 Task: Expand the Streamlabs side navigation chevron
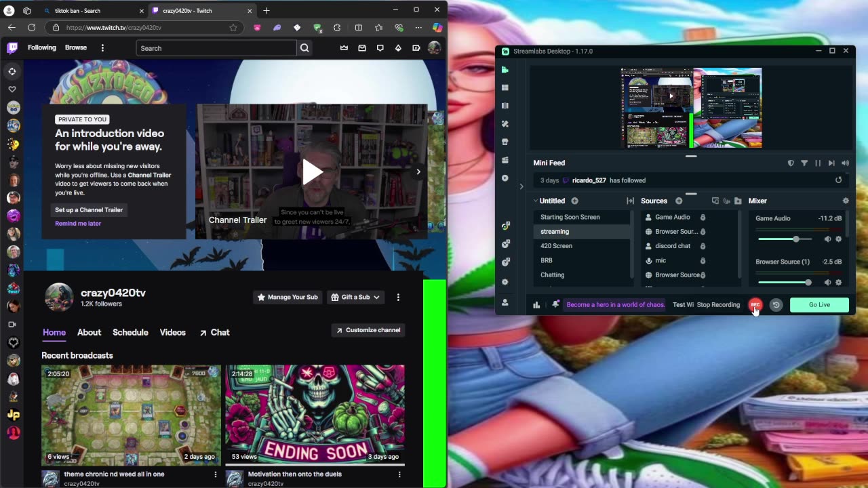point(521,186)
